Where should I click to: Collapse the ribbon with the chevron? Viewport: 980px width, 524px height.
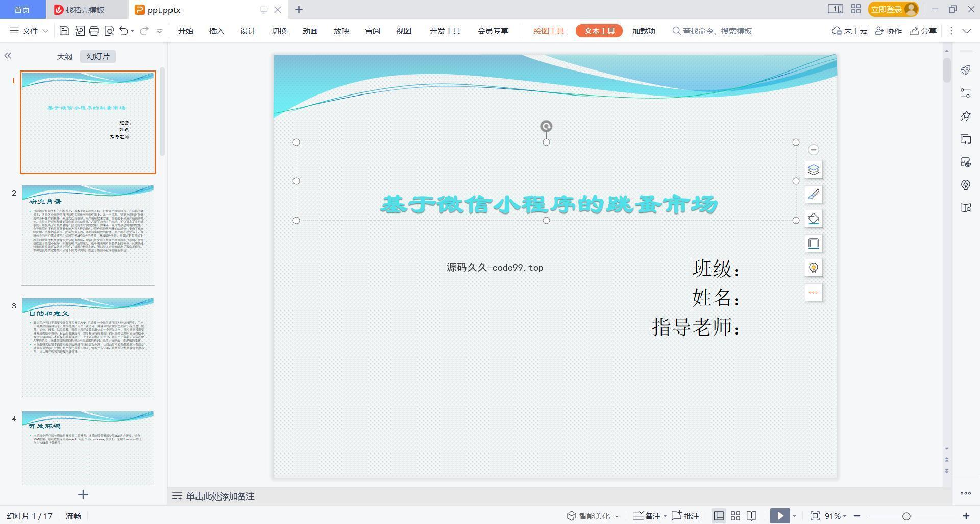pos(966,31)
